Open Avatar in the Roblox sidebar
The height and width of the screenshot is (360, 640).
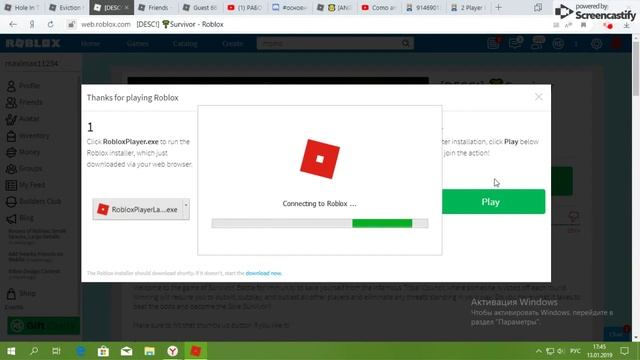pos(23,119)
